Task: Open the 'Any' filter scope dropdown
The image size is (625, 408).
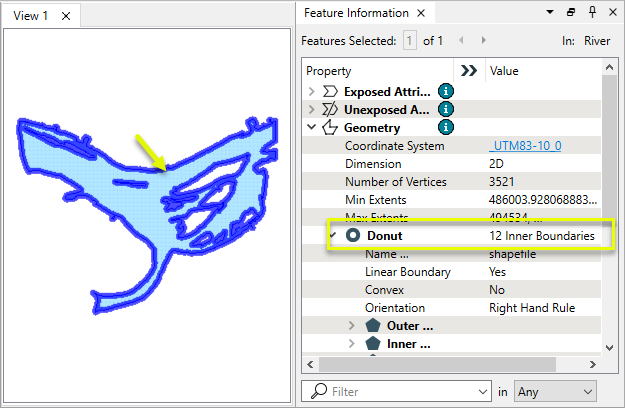Action: point(556,392)
